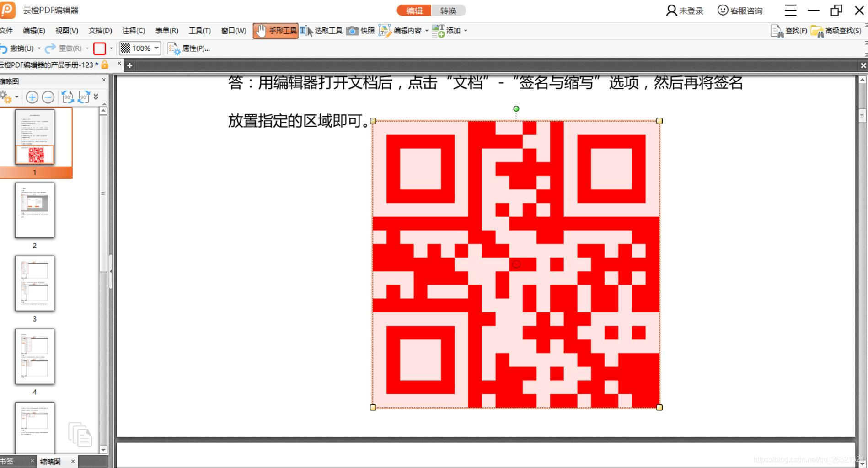The image size is (868, 468).
Task: Switch to 转换 convert mode
Action: [x=448, y=11]
